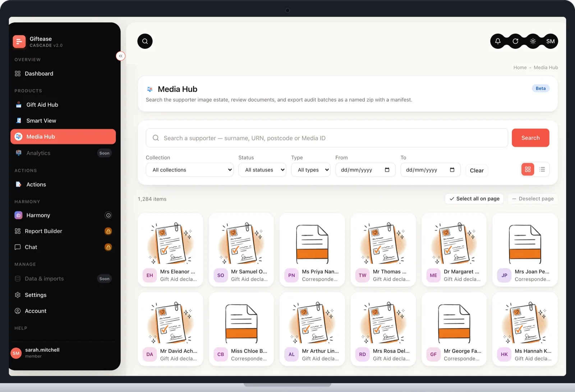The width and height of the screenshot is (575, 392).
Task: Open Gift Aid Hub
Action: click(63, 105)
